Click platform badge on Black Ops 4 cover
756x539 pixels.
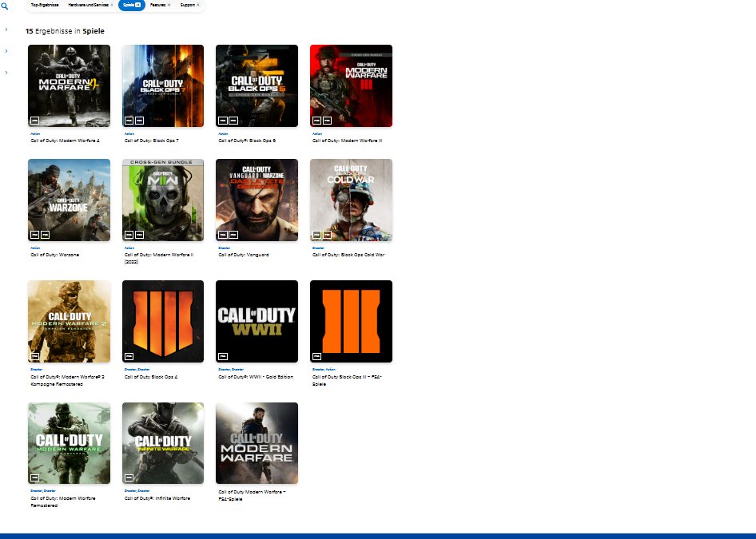coord(129,356)
